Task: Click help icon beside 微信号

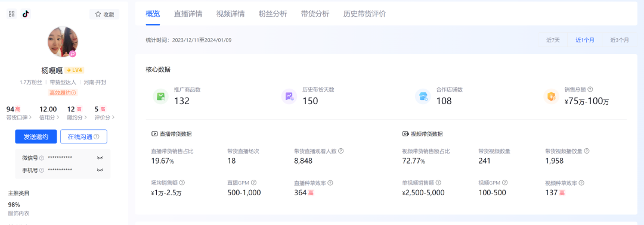Action: click(x=42, y=158)
